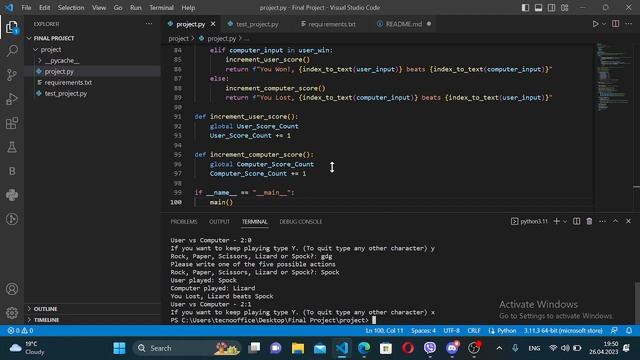Open the Source Control view
The height and width of the screenshot is (360, 640).
pyautogui.click(x=12, y=75)
